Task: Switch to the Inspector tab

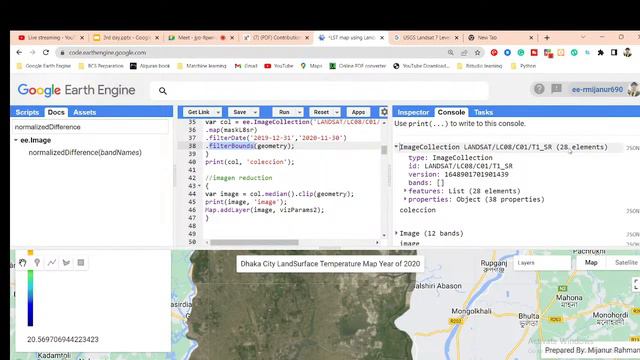Action: point(413,112)
